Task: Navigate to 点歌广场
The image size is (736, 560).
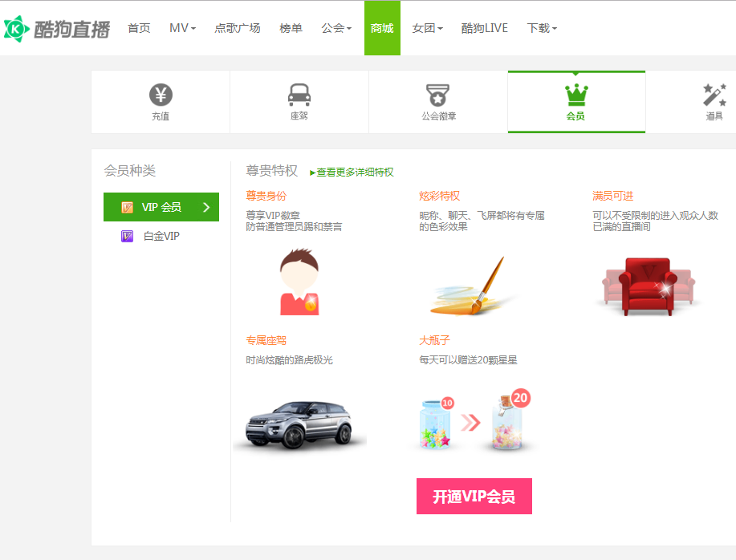Action: [x=238, y=28]
